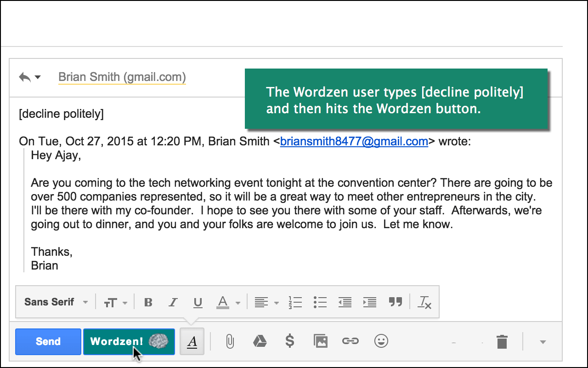Toggle bold formatting
Image resolution: width=588 pixels, height=368 pixels.
coord(148,302)
